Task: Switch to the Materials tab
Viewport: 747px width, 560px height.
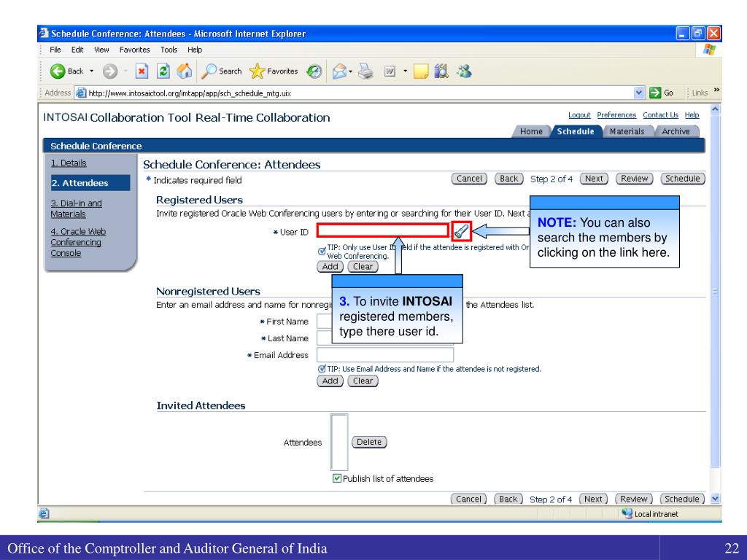Action: 626,131
